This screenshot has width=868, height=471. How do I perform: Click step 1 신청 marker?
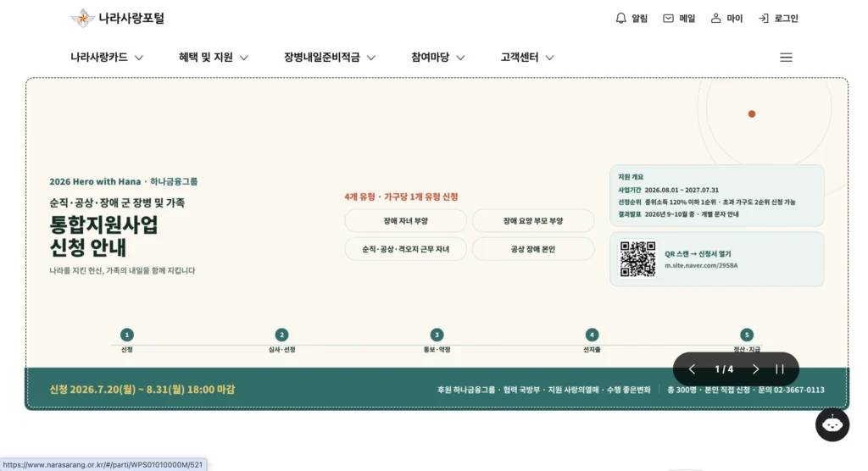tap(127, 335)
